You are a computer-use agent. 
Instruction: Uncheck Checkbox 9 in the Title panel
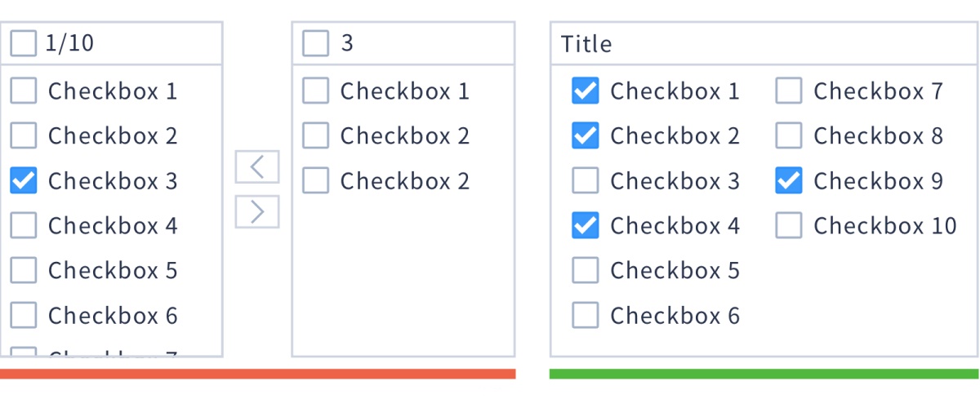(x=788, y=180)
